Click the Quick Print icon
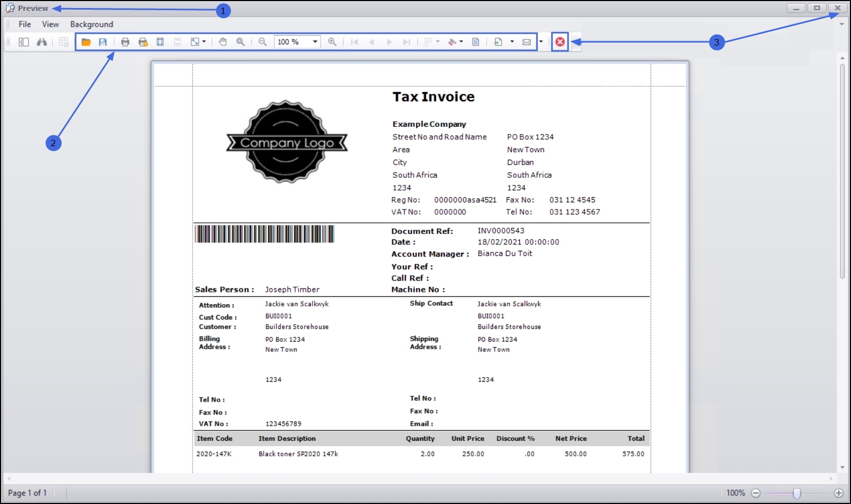The image size is (851, 504). click(143, 42)
